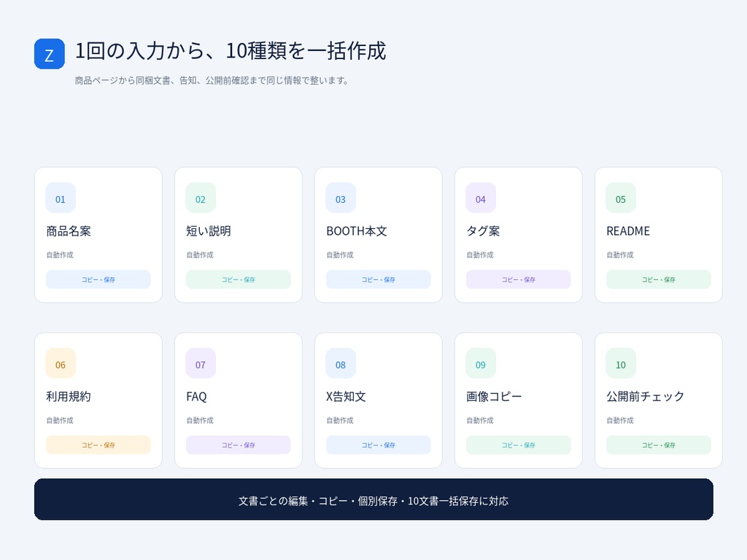Click 自動作成 label under 画像コピー
The width and height of the screenshot is (747, 560).
tap(480, 421)
